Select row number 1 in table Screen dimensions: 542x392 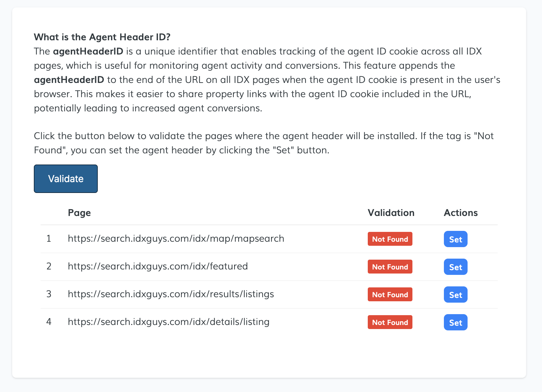[x=49, y=239]
